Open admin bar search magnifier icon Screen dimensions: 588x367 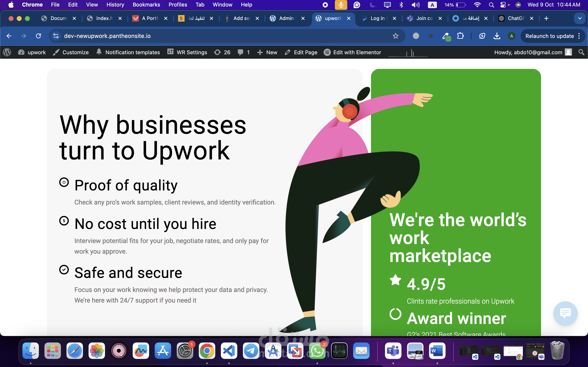[581, 52]
